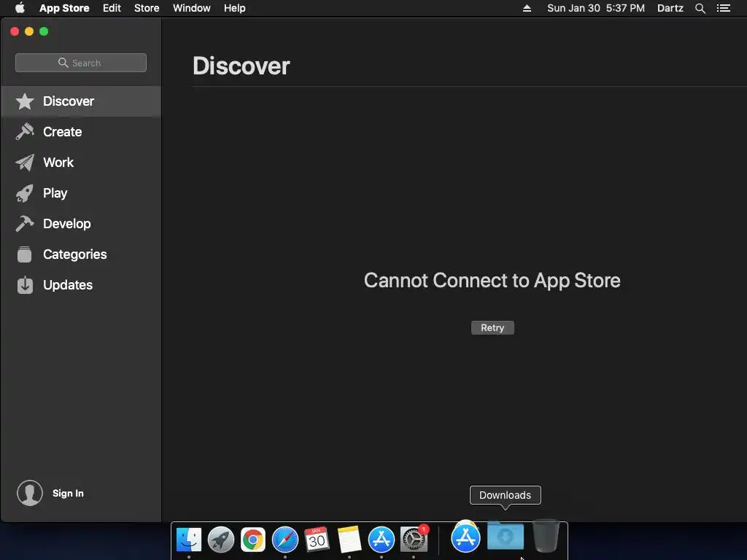
Task: Close the App Store window
Action: (x=15, y=31)
